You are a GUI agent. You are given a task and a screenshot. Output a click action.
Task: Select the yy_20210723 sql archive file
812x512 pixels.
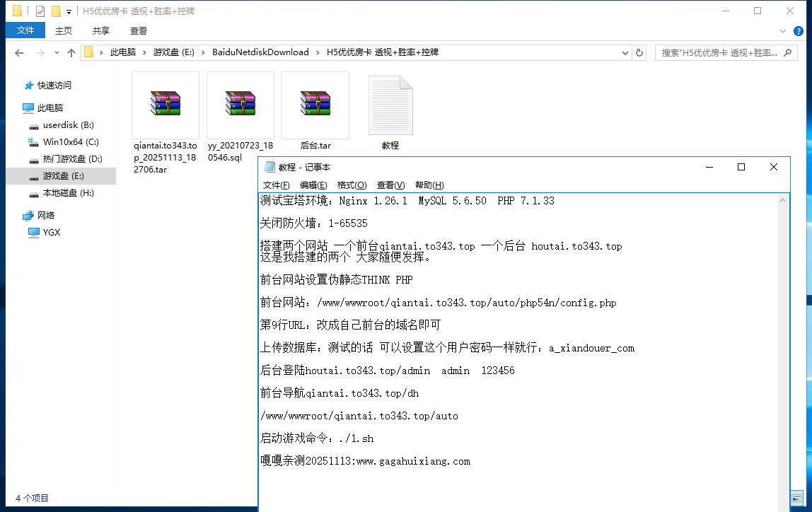[240, 105]
